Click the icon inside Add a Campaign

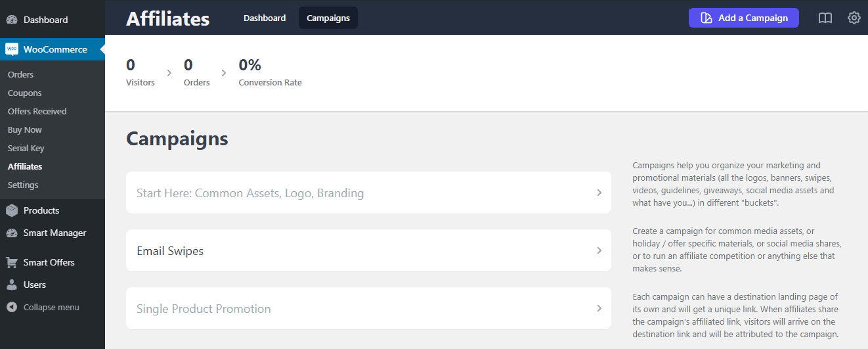pos(706,18)
